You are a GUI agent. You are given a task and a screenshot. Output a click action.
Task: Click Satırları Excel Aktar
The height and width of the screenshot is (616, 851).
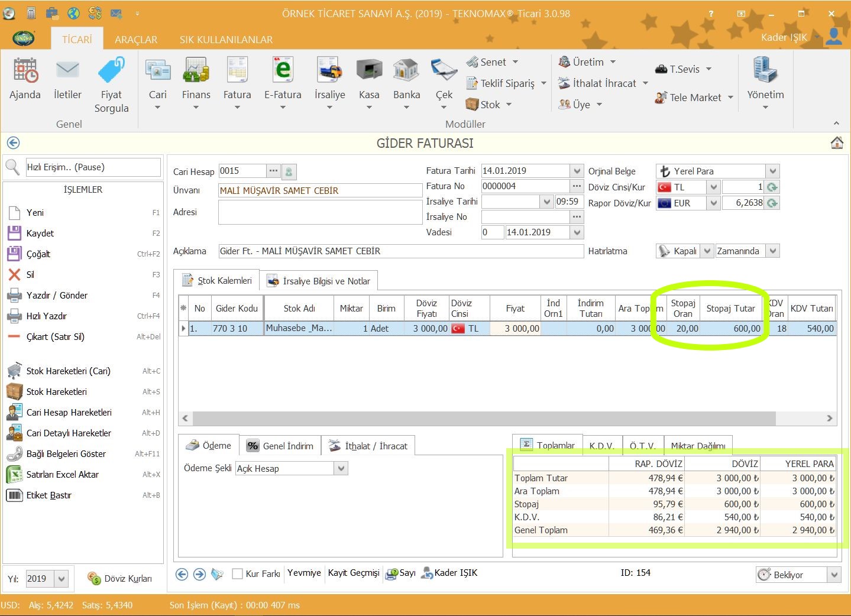pos(63,475)
